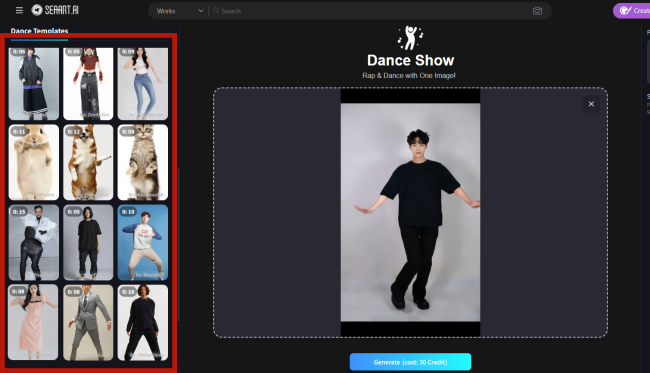The width and height of the screenshot is (650, 373).
Task: Click the uploaded dancer photo preview
Action: click(410, 212)
